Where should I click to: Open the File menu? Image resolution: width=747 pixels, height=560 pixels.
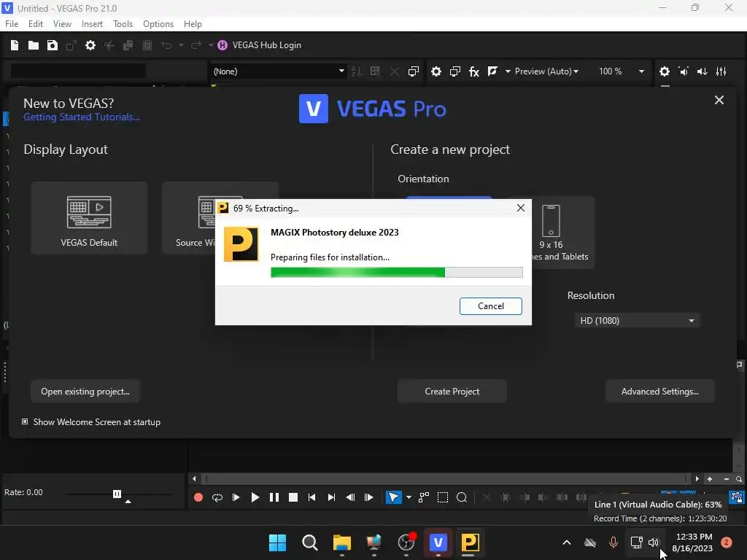point(12,24)
